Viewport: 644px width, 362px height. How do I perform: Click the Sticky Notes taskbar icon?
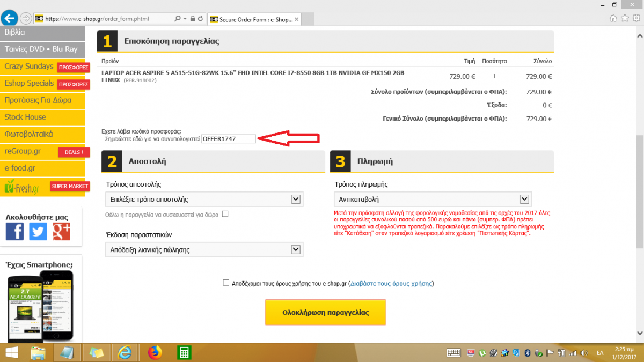pyautogui.click(x=97, y=352)
